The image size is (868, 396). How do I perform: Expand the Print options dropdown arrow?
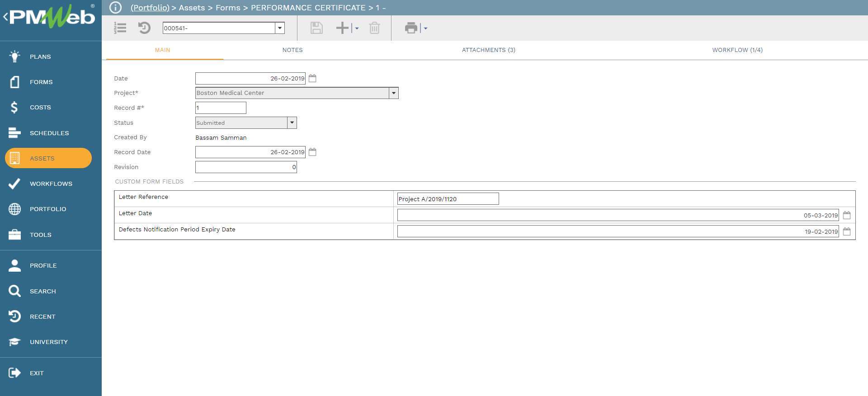tap(425, 28)
